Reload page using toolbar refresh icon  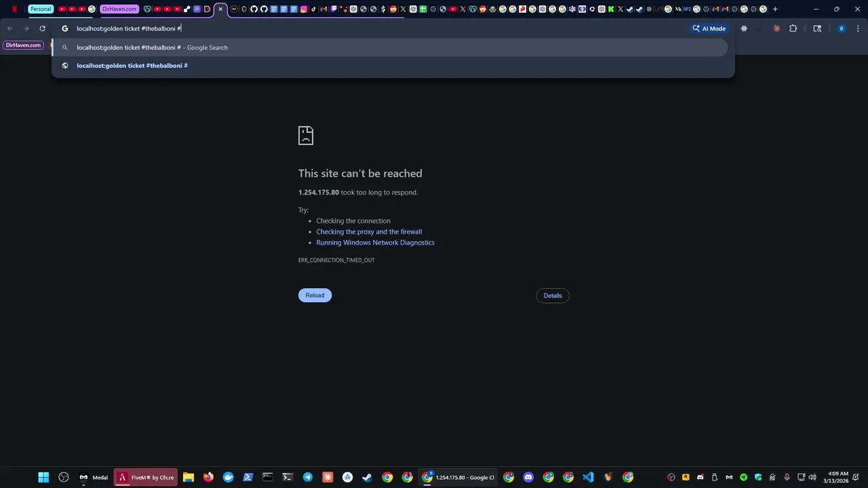pyautogui.click(x=42, y=28)
